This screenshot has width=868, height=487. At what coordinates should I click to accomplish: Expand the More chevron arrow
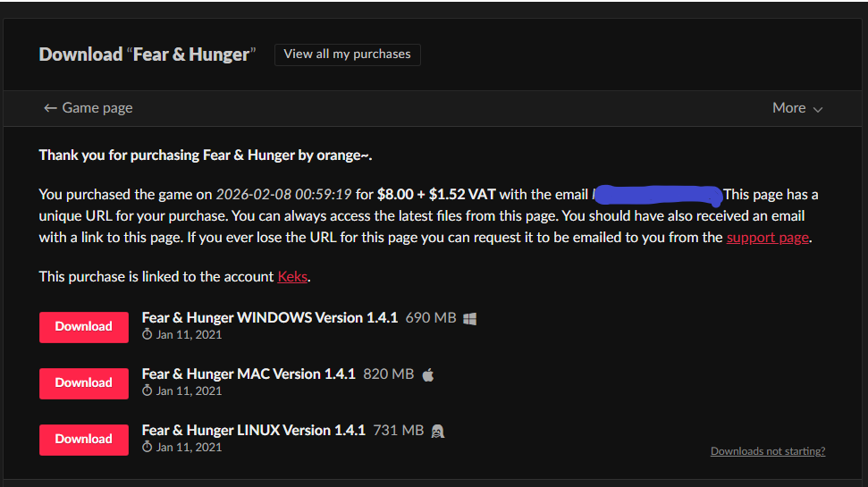point(818,110)
